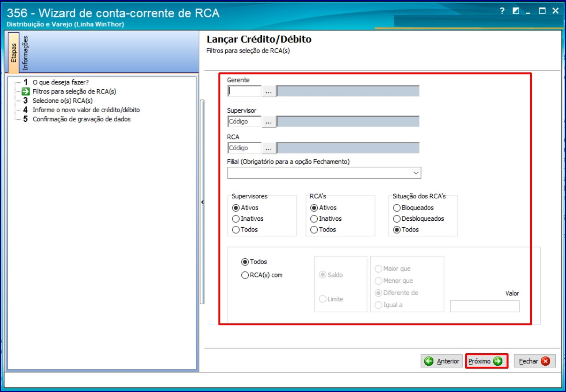Select RCA's Ativos radio button
This screenshot has width=566, height=392.
tap(314, 208)
